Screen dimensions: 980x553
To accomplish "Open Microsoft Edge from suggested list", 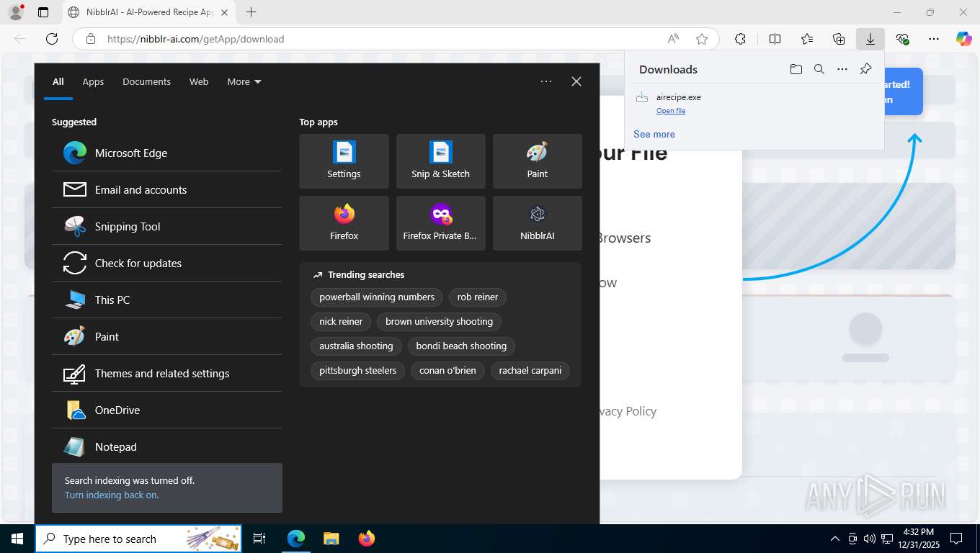I will point(166,153).
